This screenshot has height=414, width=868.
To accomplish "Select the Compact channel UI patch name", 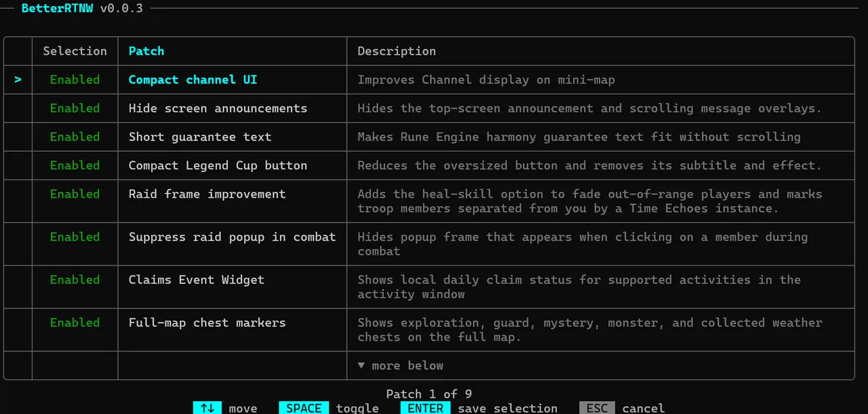I will (x=193, y=79).
